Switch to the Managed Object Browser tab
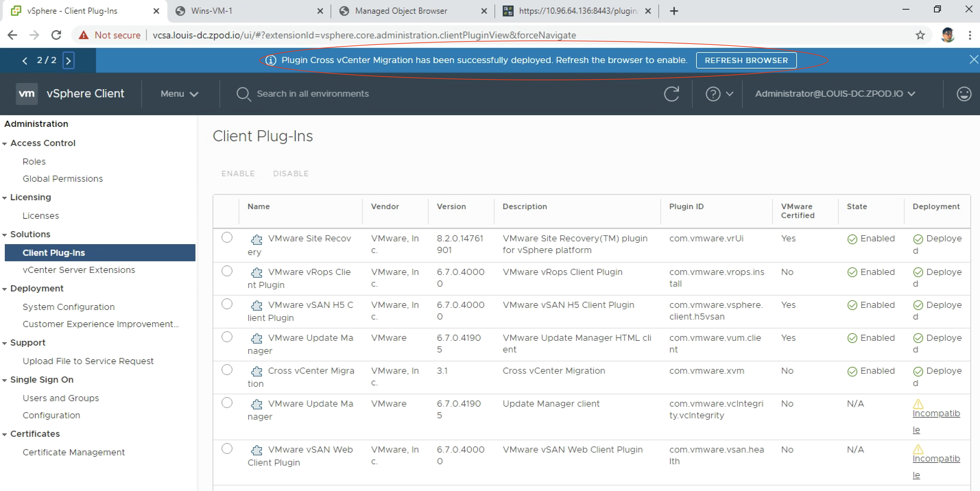The image size is (980, 491). point(401,11)
